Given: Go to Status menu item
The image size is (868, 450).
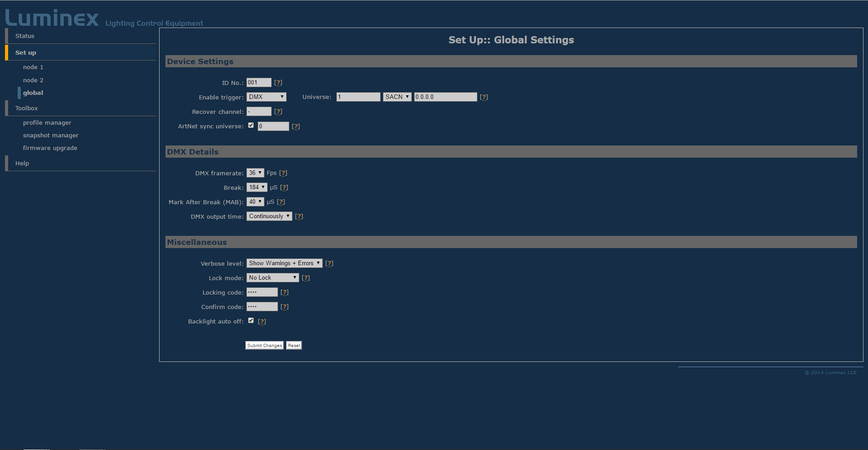Looking at the screenshot, I should (25, 36).
